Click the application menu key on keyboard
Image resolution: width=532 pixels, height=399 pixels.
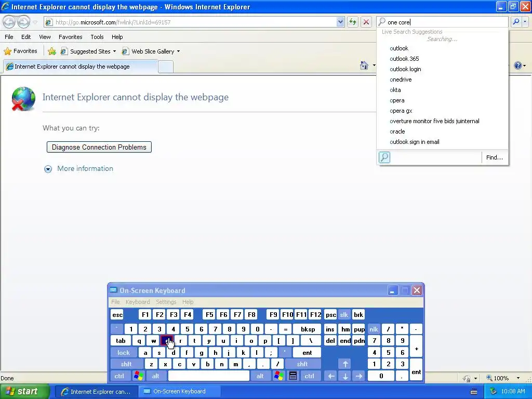293,376
